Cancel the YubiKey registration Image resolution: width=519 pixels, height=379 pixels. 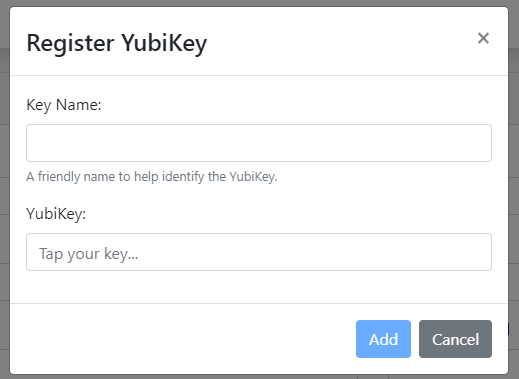click(x=455, y=339)
